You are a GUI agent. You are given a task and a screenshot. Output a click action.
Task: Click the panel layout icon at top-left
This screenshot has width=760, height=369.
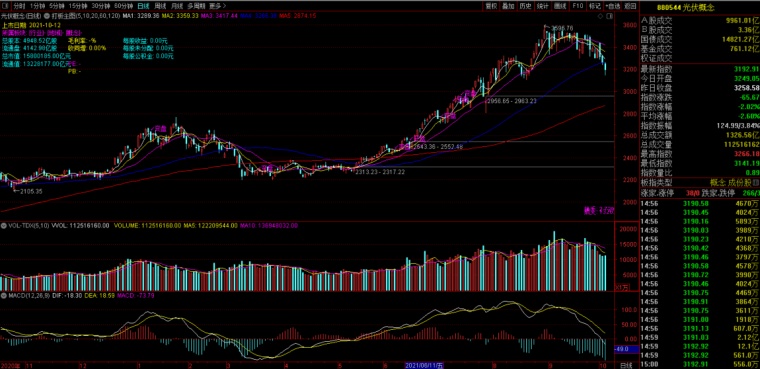pyautogui.click(x=5, y=6)
